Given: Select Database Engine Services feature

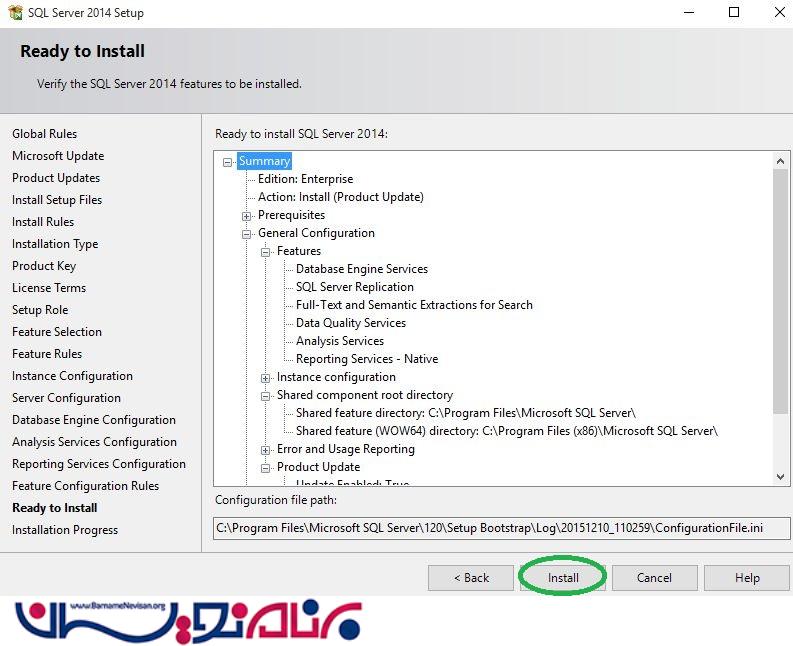Looking at the screenshot, I should pos(362,269).
